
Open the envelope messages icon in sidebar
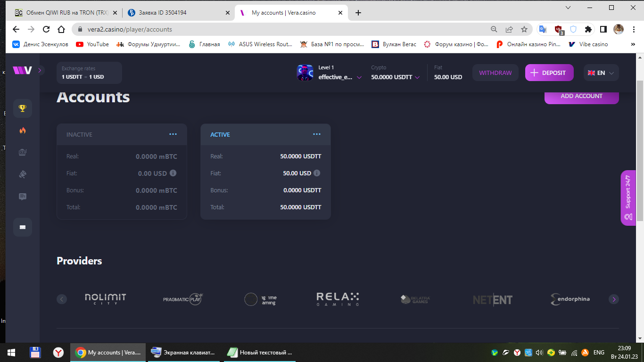tap(22, 227)
